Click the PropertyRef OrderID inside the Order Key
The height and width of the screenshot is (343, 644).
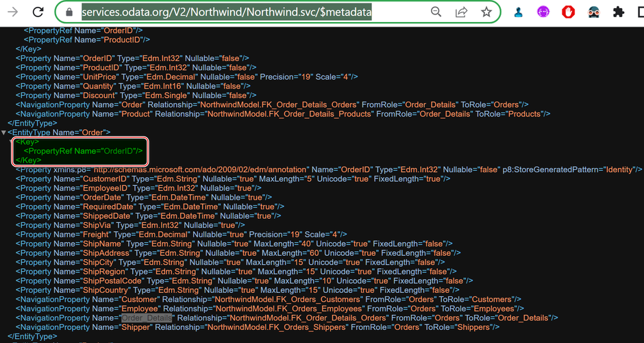pos(83,151)
